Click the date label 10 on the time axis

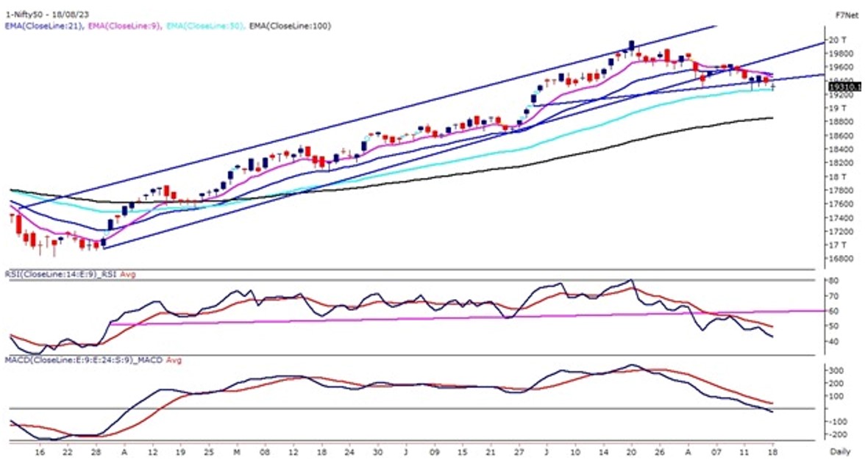tap(575, 452)
